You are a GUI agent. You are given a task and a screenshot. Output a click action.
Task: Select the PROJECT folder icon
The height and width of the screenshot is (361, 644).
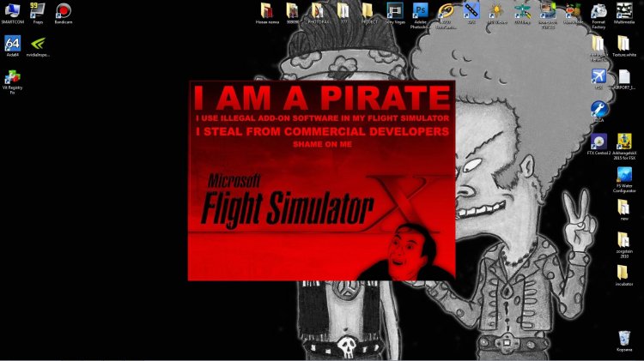click(x=369, y=13)
